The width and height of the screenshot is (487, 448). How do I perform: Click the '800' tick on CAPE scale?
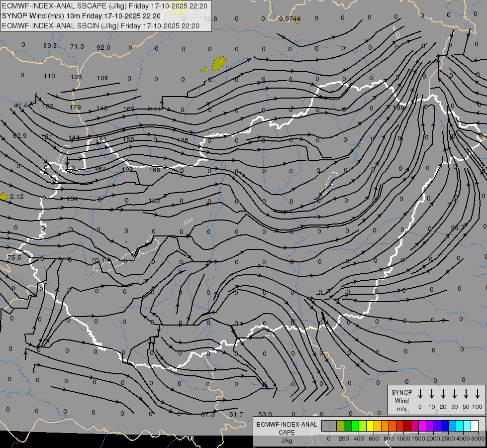[389, 439]
